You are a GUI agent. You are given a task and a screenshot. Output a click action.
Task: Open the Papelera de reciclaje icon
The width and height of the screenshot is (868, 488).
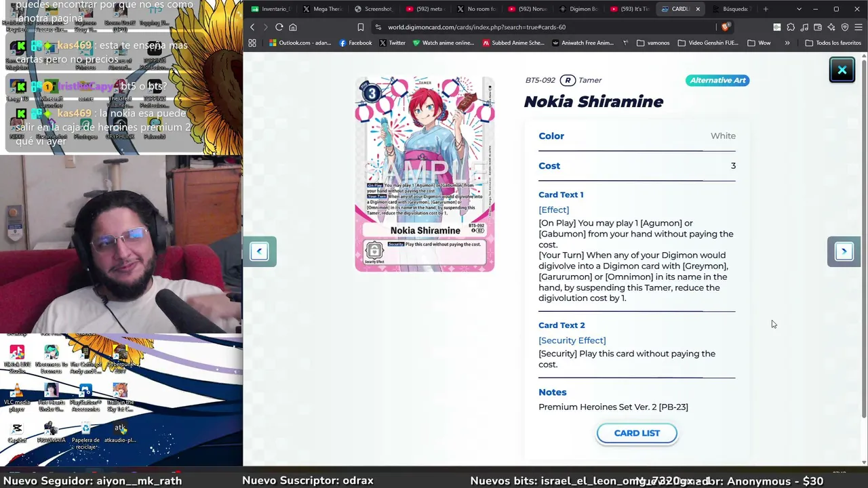coord(85,436)
